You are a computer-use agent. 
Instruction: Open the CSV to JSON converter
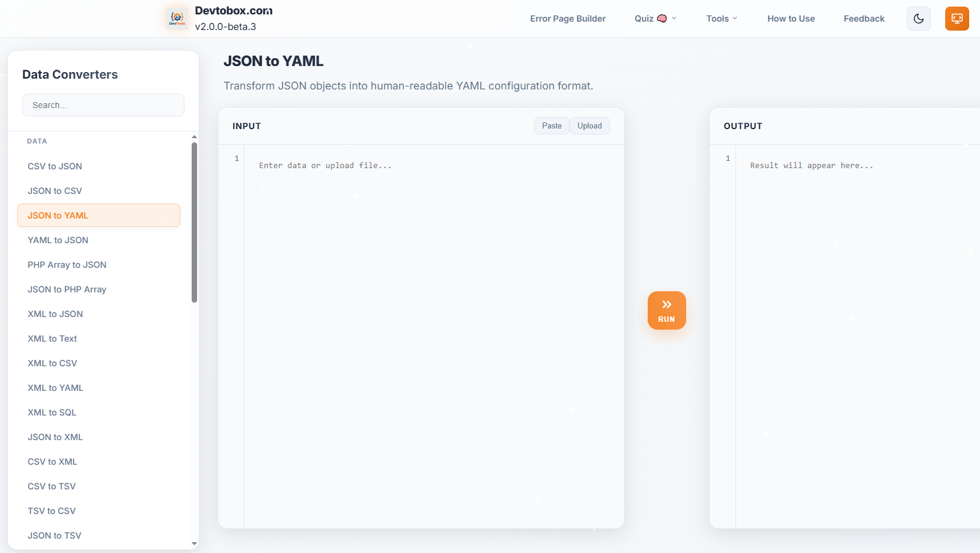[55, 166]
